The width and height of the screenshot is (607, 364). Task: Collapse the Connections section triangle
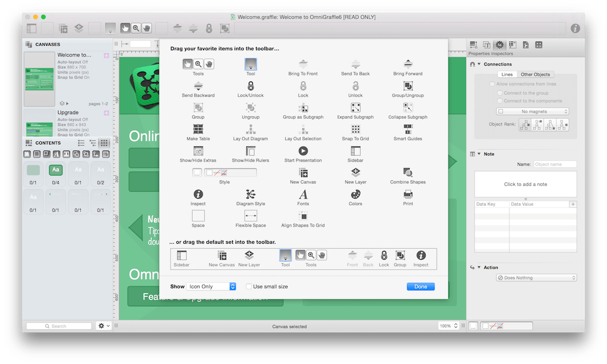pyautogui.click(x=479, y=64)
